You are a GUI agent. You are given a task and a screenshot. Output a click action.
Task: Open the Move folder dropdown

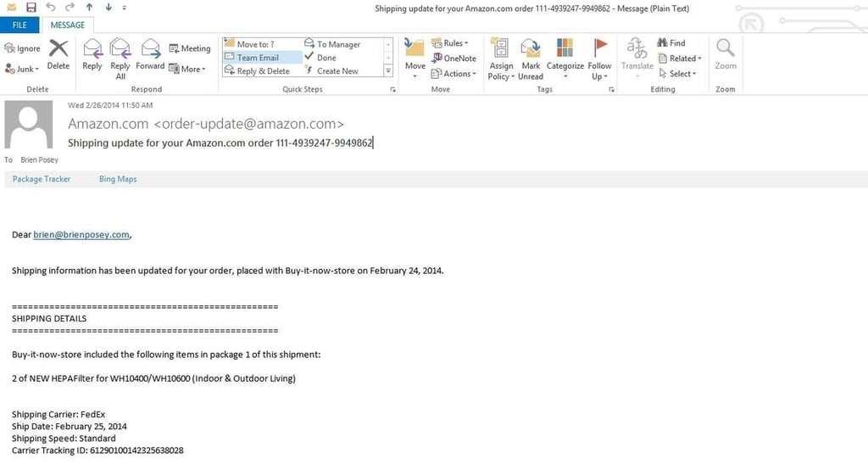(x=415, y=59)
